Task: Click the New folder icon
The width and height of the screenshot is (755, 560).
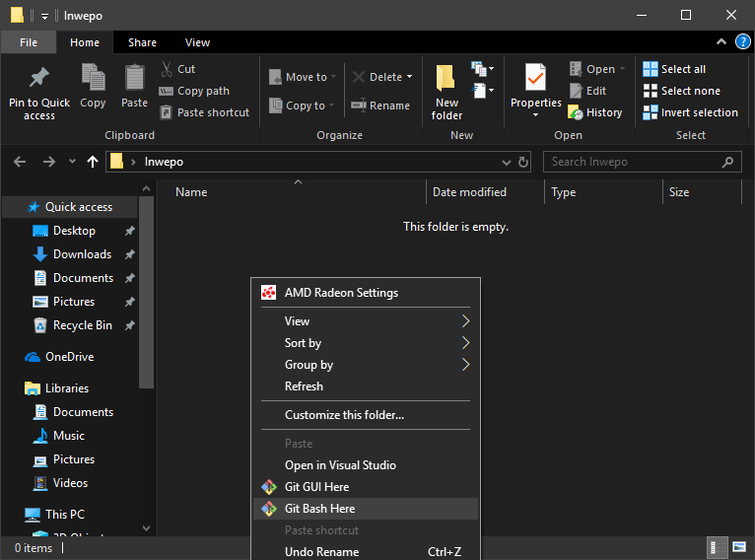Action: tap(446, 78)
